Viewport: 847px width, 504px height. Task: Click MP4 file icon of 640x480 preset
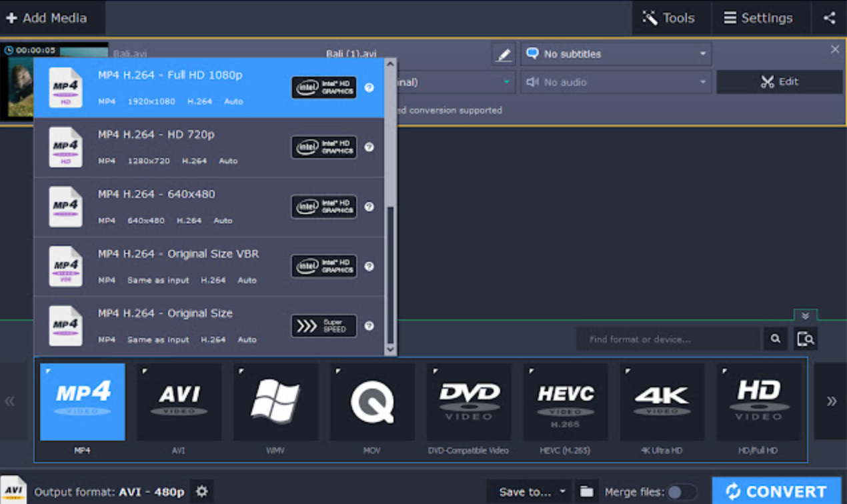[65, 207]
